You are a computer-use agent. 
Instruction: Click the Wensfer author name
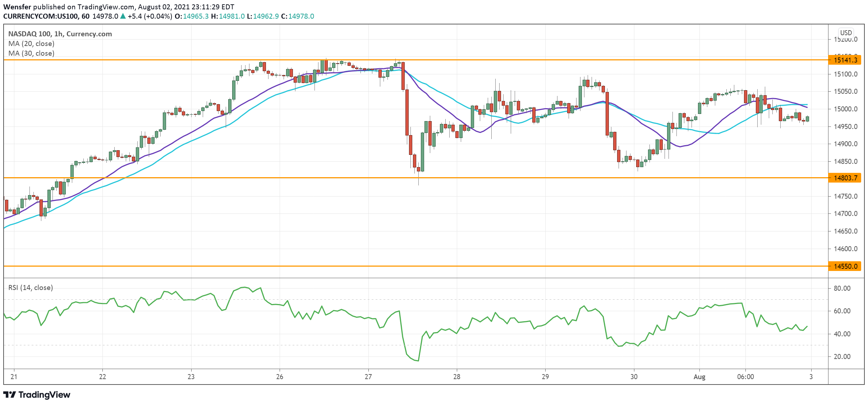pyautogui.click(x=17, y=7)
